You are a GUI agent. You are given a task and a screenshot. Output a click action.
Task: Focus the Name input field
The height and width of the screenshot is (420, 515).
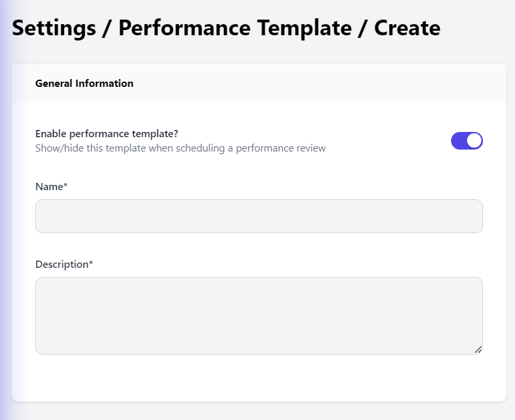(259, 216)
